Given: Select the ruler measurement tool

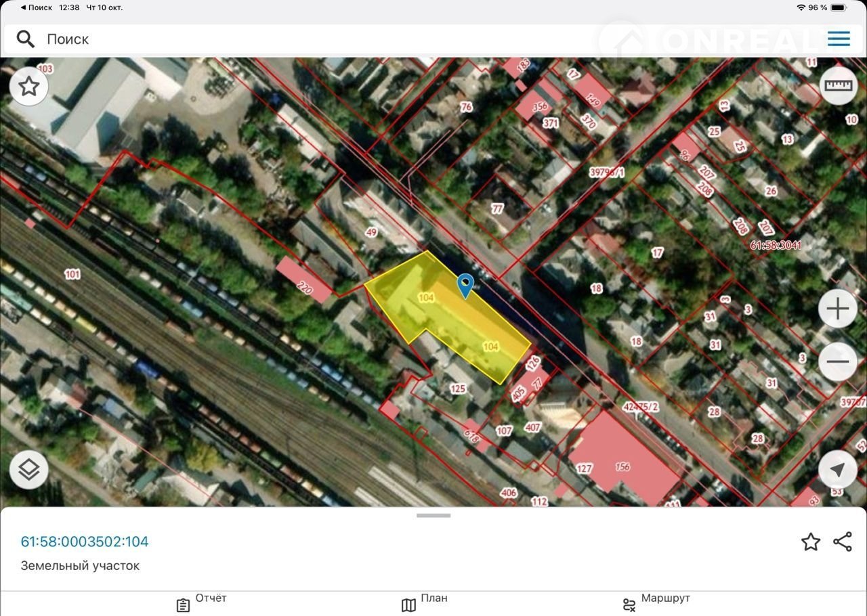Looking at the screenshot, I should click(x=838, y=87).
